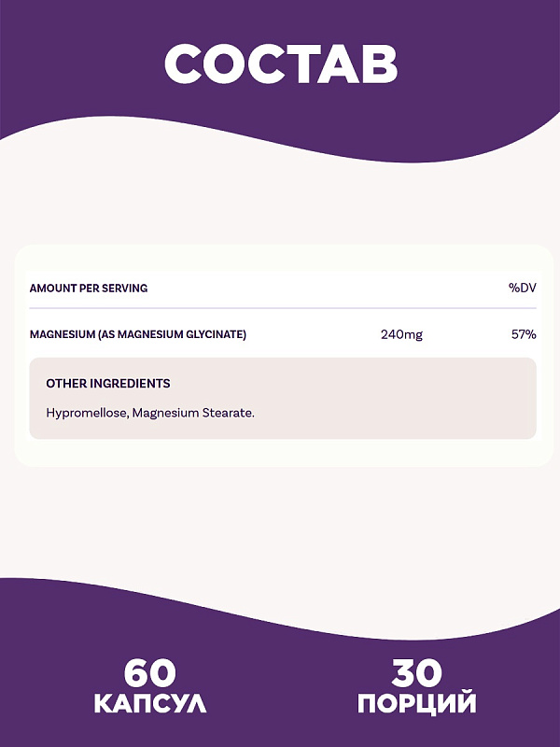Screen dimensions: 560x747
Task: Click the СОСТАВ heading
Action: [x=280, y=63]
